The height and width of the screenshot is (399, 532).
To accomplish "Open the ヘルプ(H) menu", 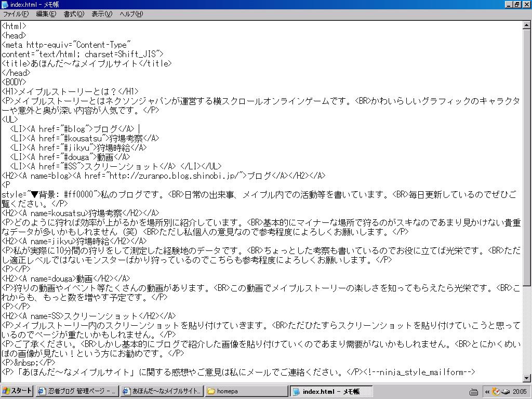I will 131,14.
